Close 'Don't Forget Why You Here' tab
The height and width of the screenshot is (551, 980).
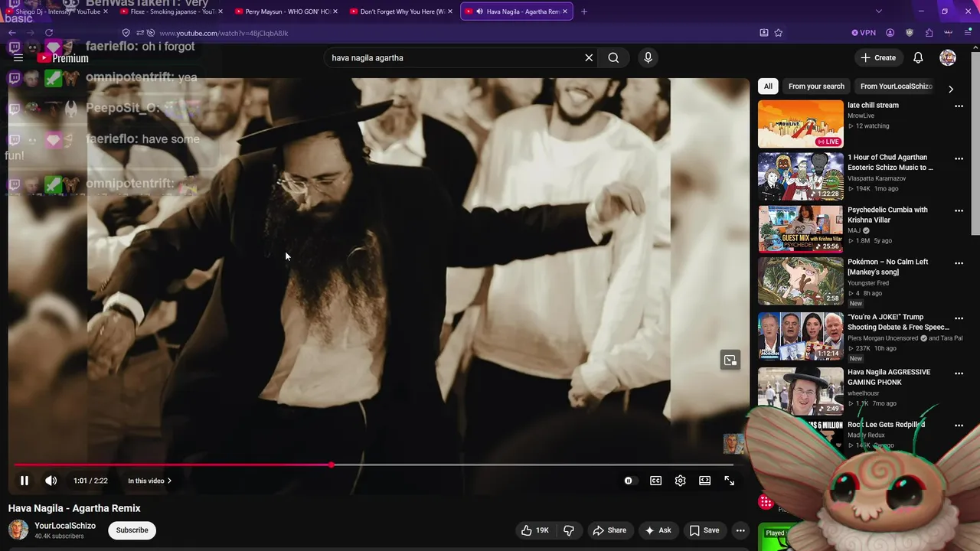450,11
